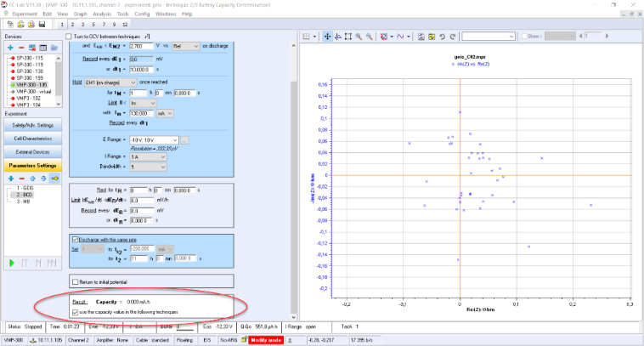This screenshot has height=346, width=644.
Task: Open the Graph menu
Action: pyautogui.click(x=81, y=14)
